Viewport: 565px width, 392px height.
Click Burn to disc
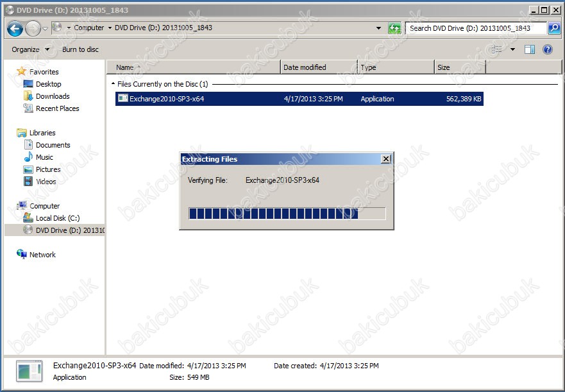pyautogui.click(x=80, y=49)
